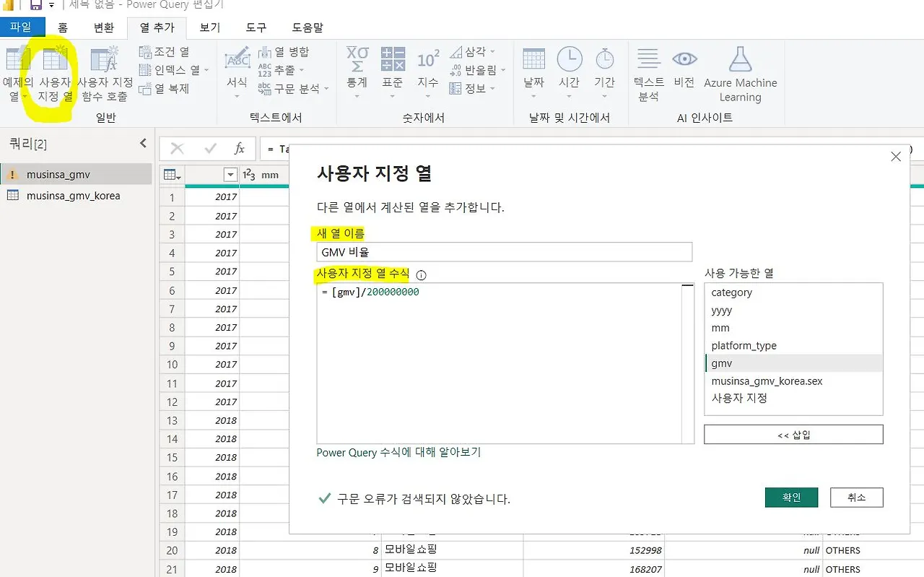Click the 새 열 이름 input field

coord(504,251)
